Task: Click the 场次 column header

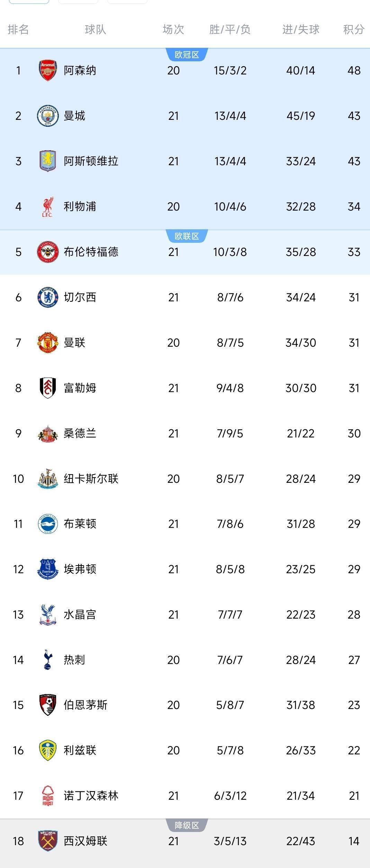Action: pyautogui.click(x=173, y=30)
